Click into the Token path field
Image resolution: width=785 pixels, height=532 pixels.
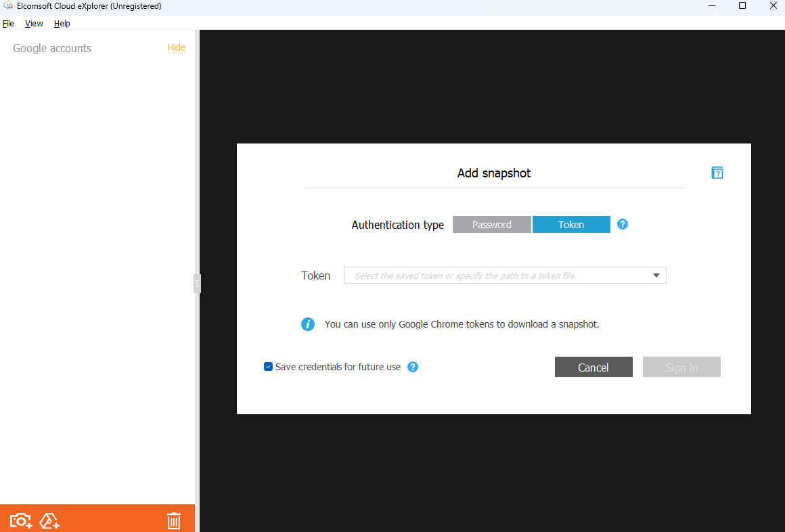click(x=505, y=275)
